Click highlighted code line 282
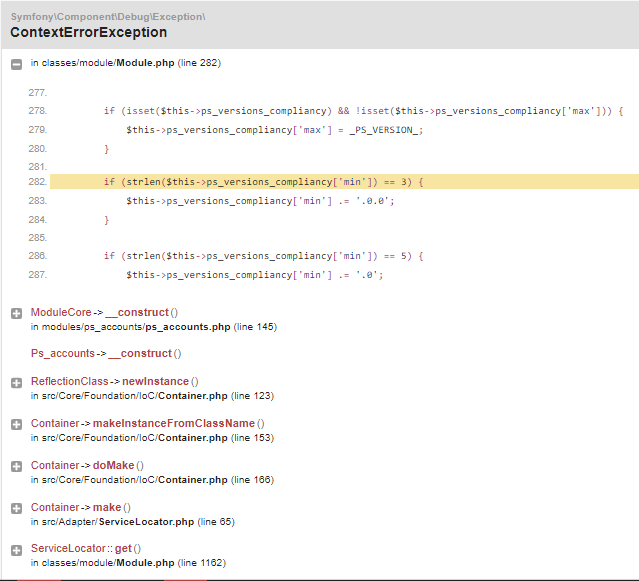The width and height of the screenshot is (639, 581). (x=344, y=182)
